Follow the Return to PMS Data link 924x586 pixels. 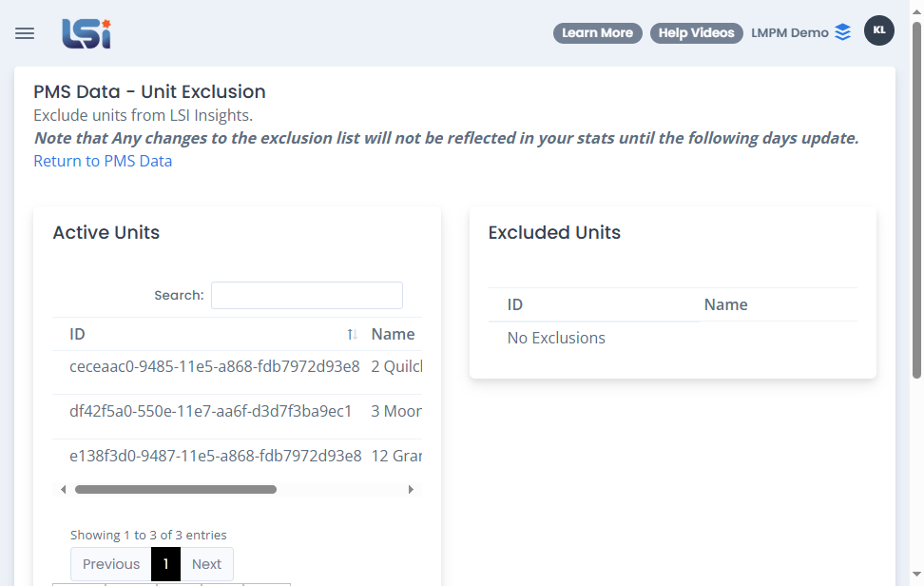(x=103, y=161)
